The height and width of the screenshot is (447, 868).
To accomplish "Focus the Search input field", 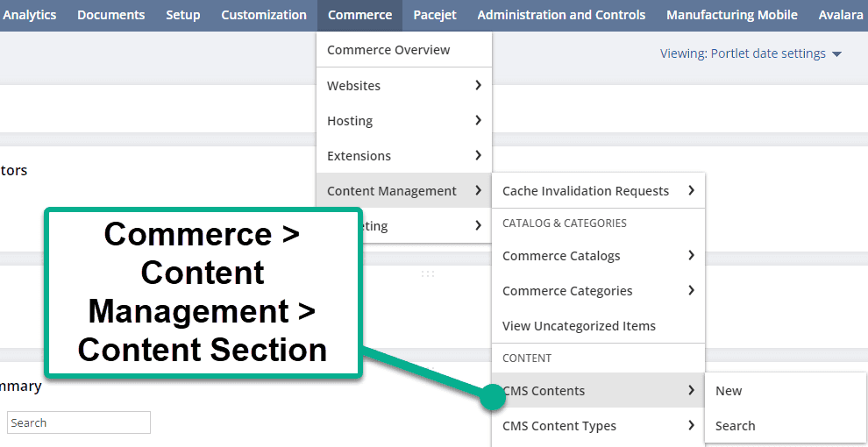I will (x=79, y=422).
